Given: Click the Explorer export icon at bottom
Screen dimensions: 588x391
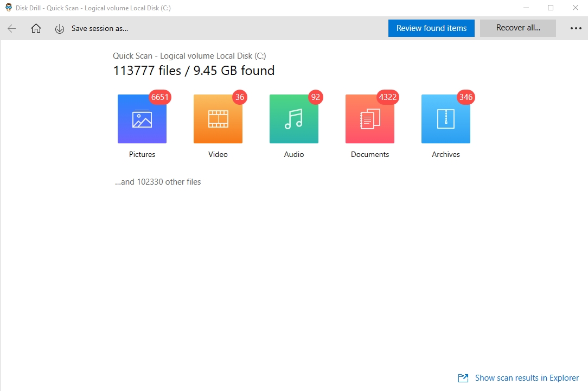Looking at the screenshot, I should click(x=463, y=378).
